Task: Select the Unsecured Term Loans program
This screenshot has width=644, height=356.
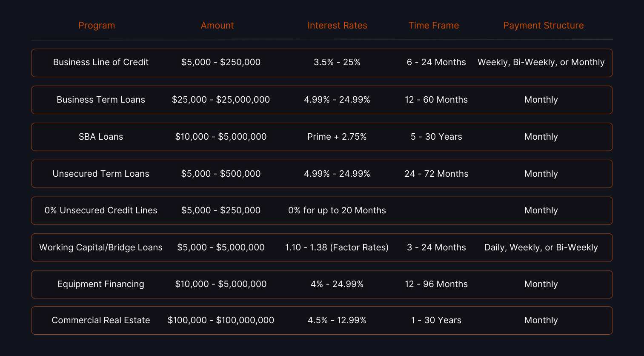Action: [101, 174]
